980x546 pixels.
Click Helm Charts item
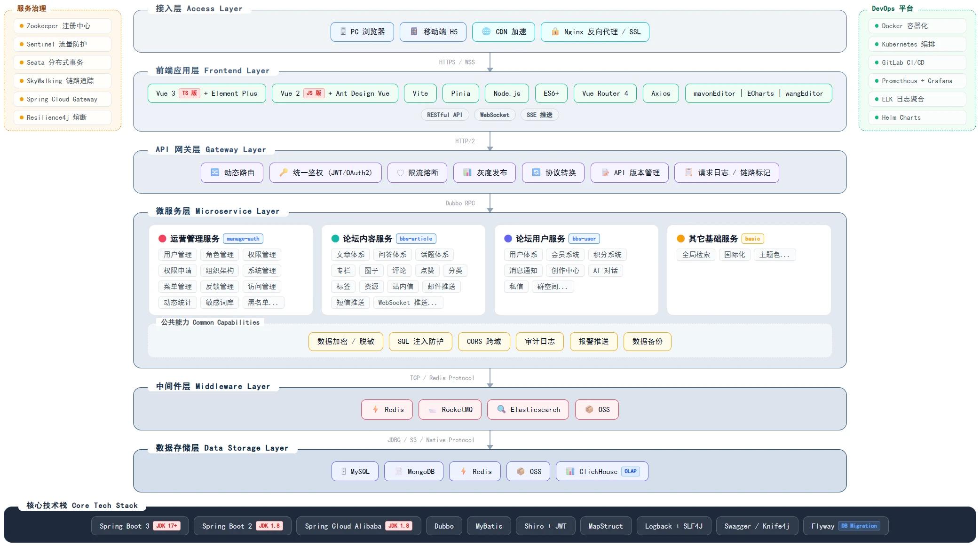click(x=917, y=117)
